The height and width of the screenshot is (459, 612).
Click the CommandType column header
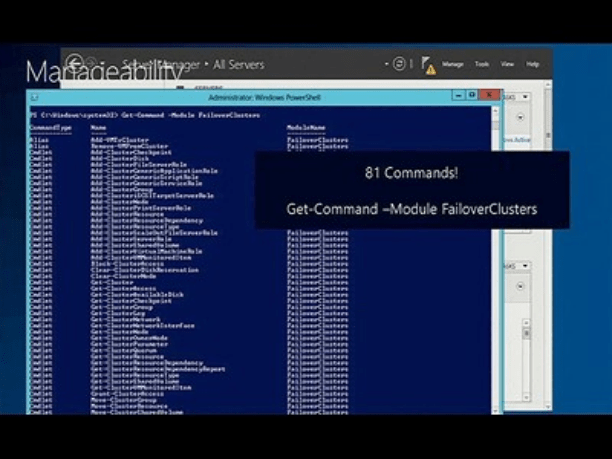[51, 128]
